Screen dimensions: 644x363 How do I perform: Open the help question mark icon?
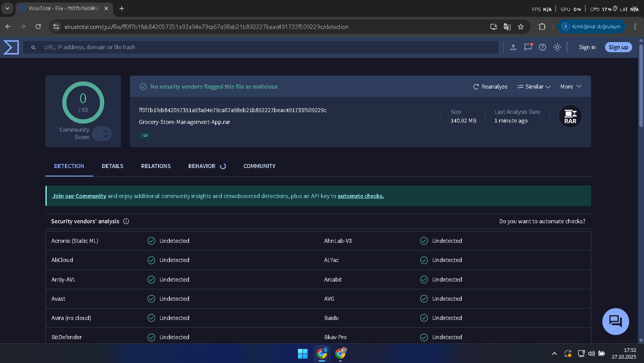coord(542,47)
